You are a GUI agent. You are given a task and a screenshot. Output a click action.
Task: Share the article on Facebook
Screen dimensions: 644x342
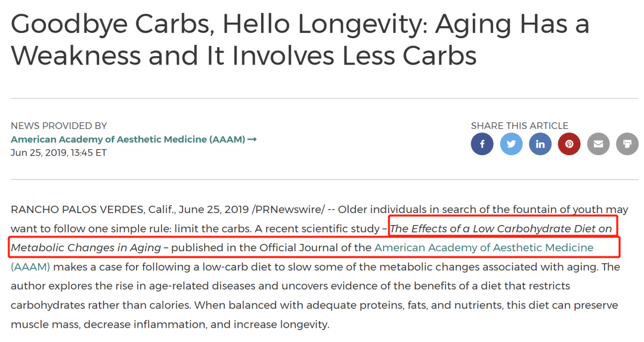[482, 144]
